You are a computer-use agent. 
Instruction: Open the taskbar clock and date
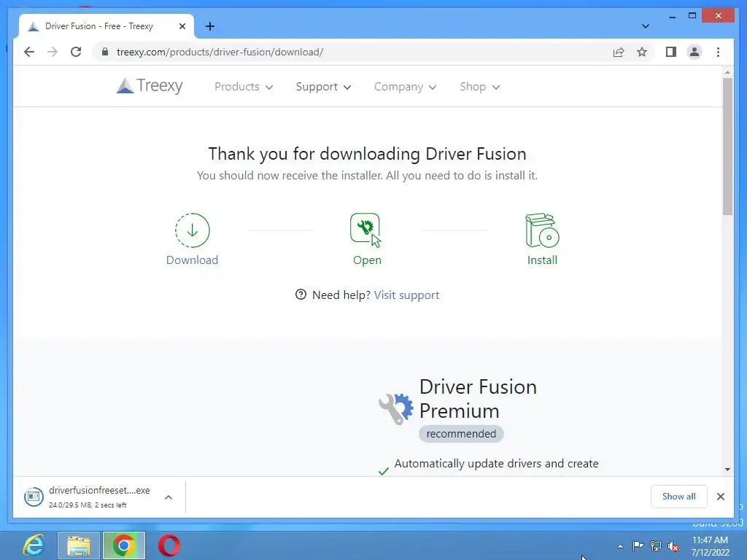[710, 546]
